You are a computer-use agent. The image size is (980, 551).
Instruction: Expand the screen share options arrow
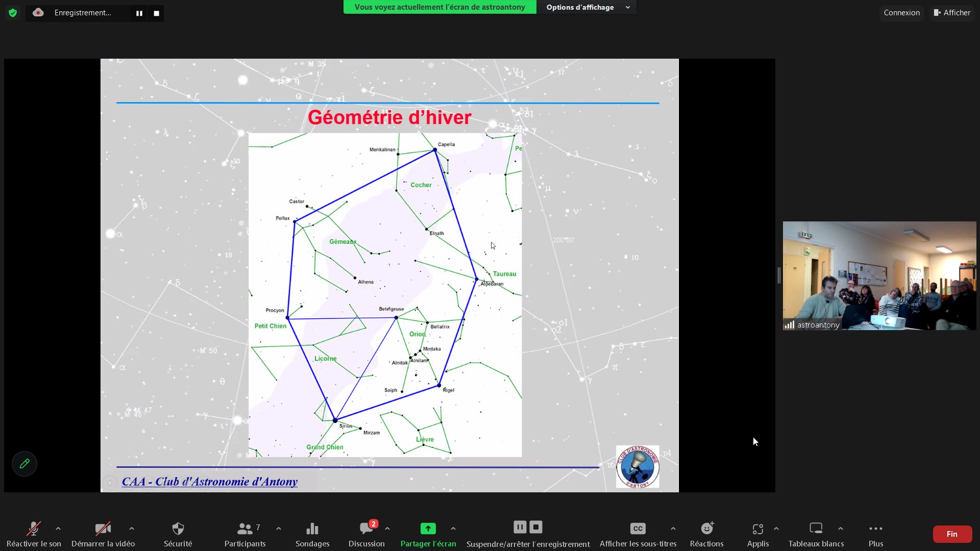(x=453, y=529)
